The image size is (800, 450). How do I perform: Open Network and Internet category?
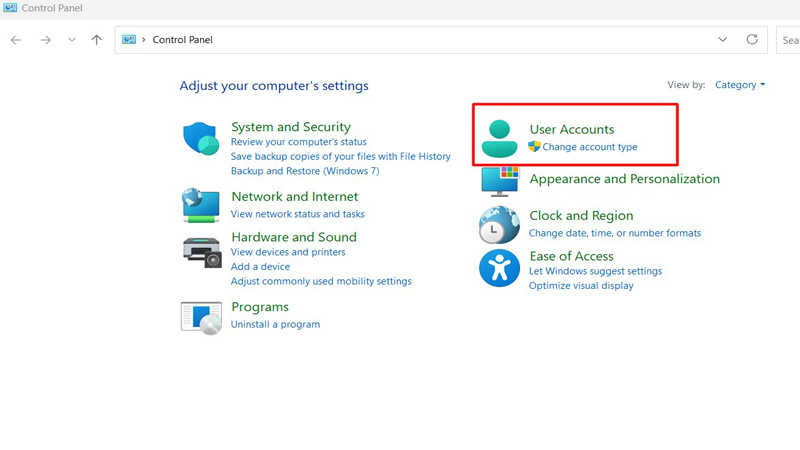[x=295, y=196]
